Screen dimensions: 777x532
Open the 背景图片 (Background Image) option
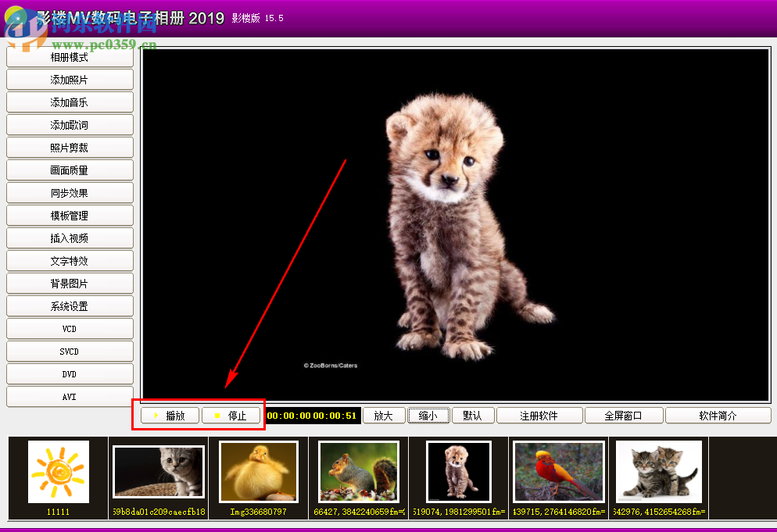point(69,283)
